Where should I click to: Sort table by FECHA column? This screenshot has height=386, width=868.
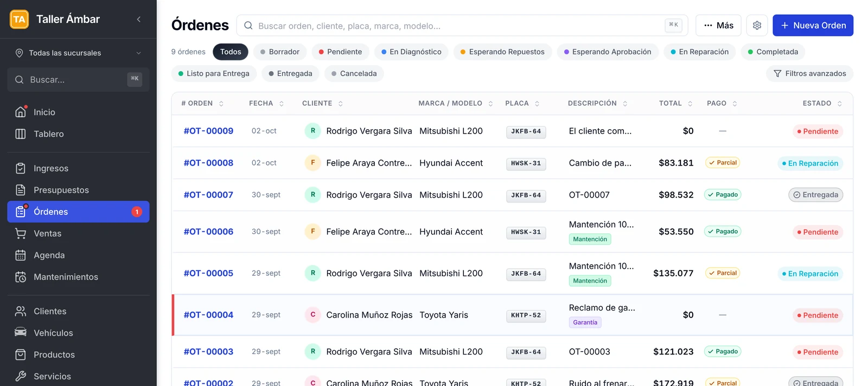266,103
